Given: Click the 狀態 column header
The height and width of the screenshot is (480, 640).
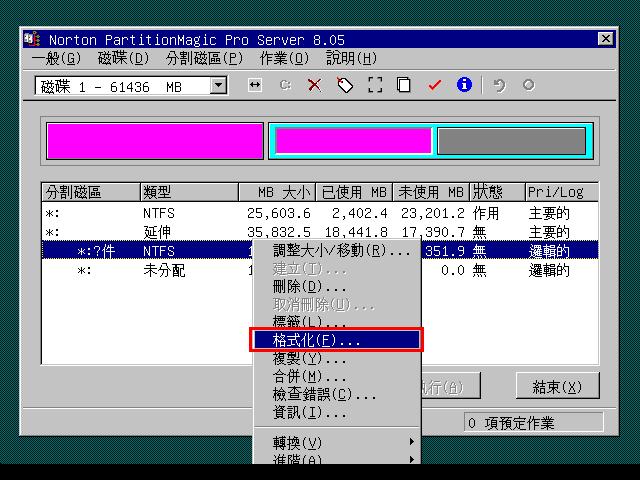Looking at the screenshot, I should point(497,192).
